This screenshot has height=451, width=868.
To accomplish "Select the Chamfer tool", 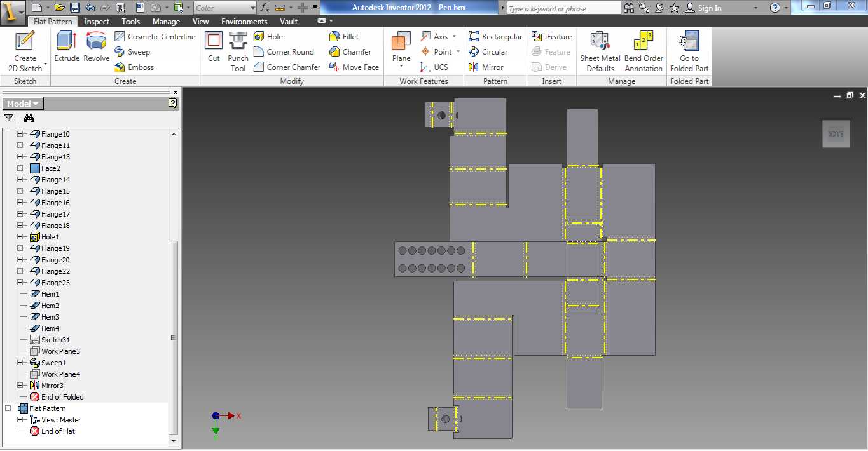I will pyautogui.click(x=350, y=51).
